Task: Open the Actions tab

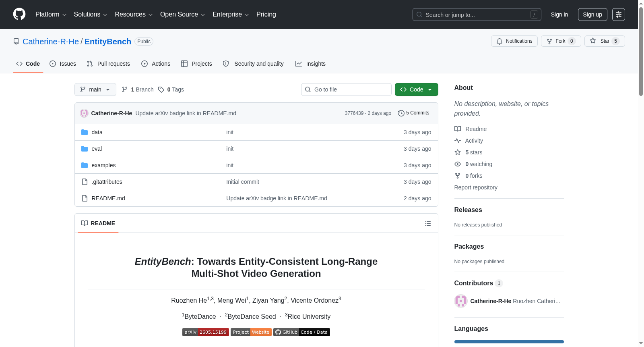Action: (156, 64)
